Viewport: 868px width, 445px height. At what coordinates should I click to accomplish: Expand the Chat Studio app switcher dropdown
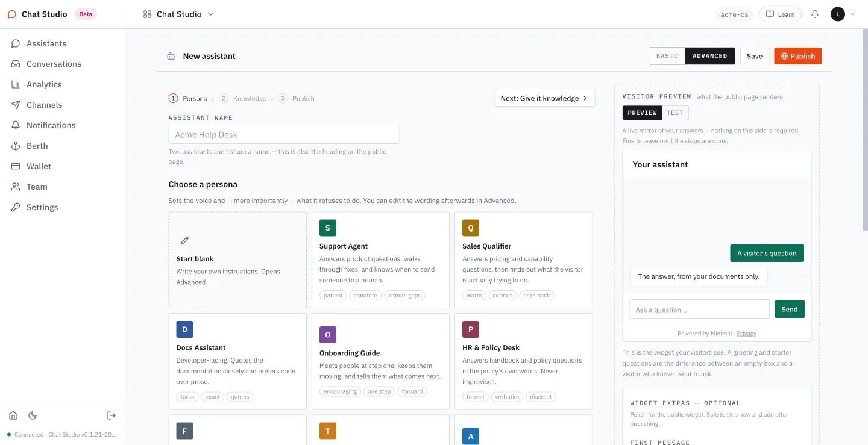(178, 14)
